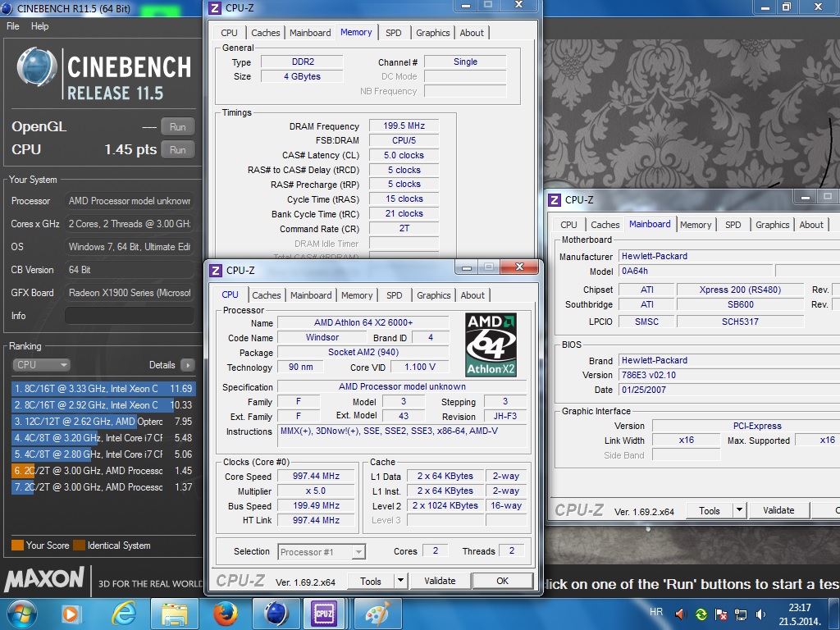The width and height of the screenshot is (840, 630).
Task: Click the Cinebench title bar icon
Action: click(x=7, y=8)
